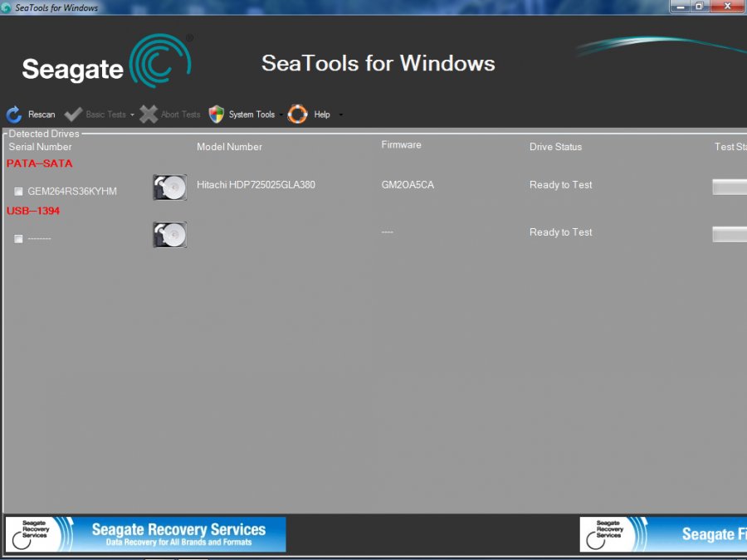Open the System Tools menu
Image resolution: width=747 pixels, height=560 pixels.
click(x=251, y=114)
